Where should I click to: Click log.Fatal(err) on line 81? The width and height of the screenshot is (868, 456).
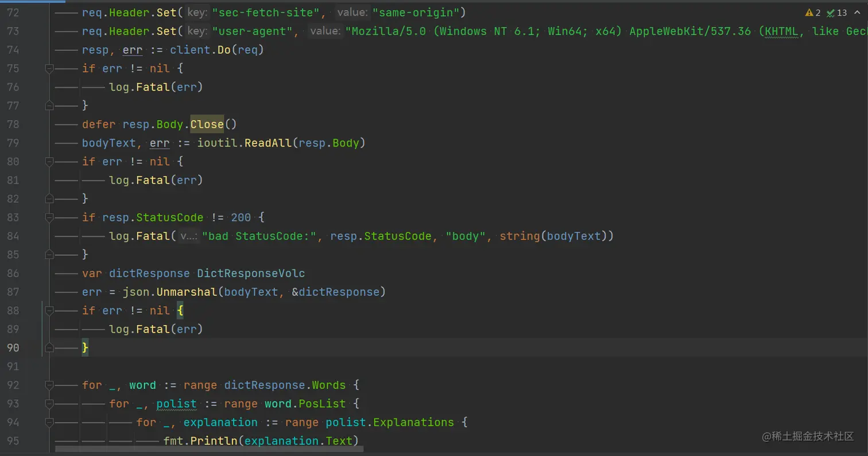click(156, 180)
